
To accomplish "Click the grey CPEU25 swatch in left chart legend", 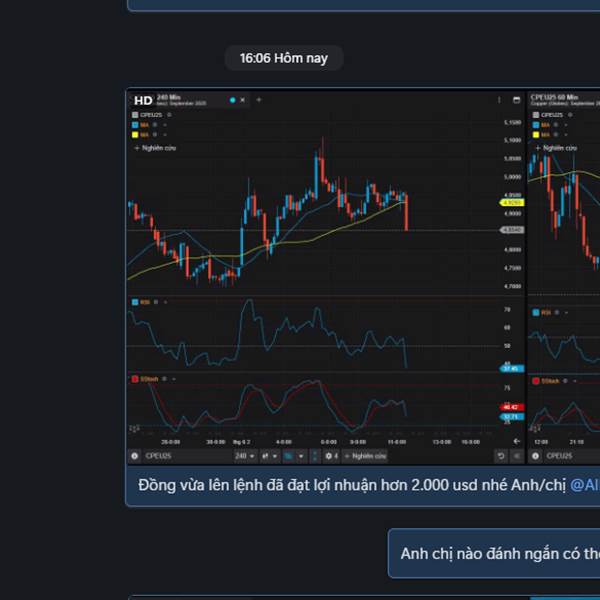I will click(x=135, y=115).
